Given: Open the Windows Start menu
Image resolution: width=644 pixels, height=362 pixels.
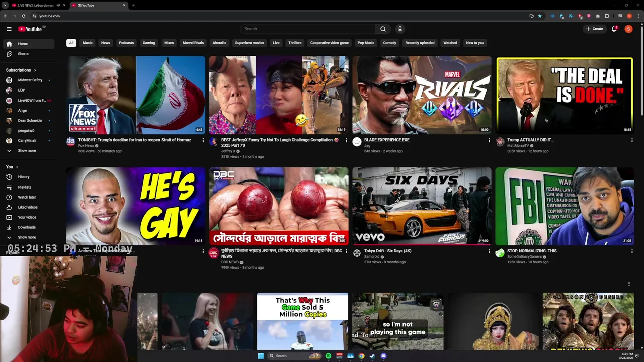Looking at the screenshot, I should [x=261, y=356].
